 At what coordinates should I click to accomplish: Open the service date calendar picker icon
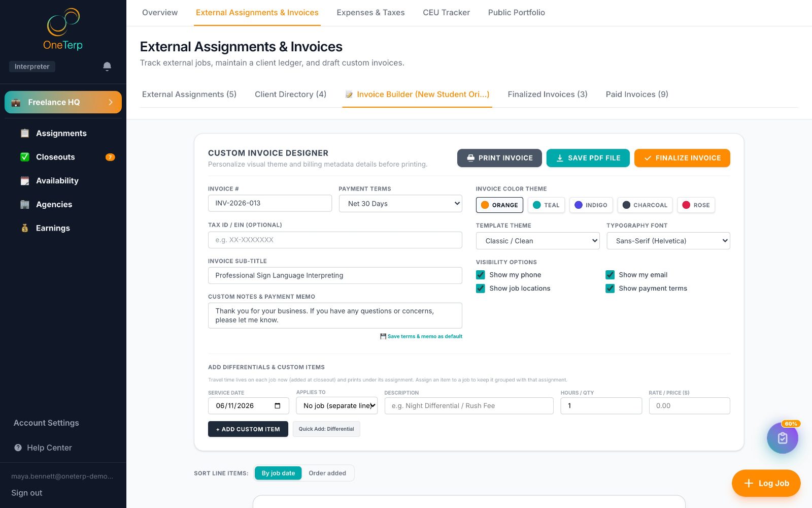pos(278,405)
